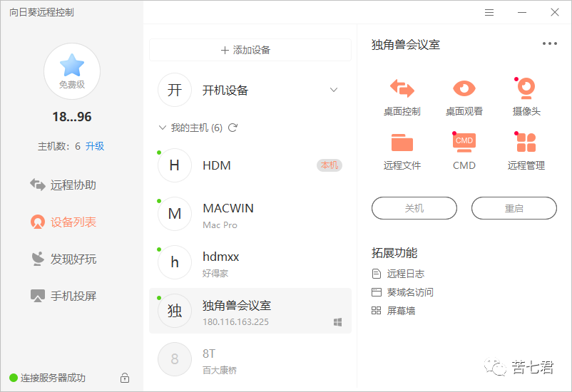Click the 好得家 subtitle text

pos(215,273)
